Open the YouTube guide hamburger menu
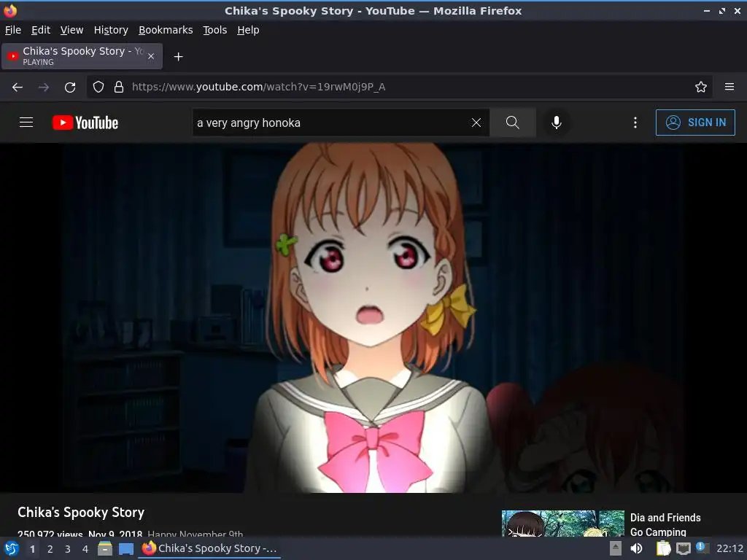 pyautogui.click(x=26, y=122)
